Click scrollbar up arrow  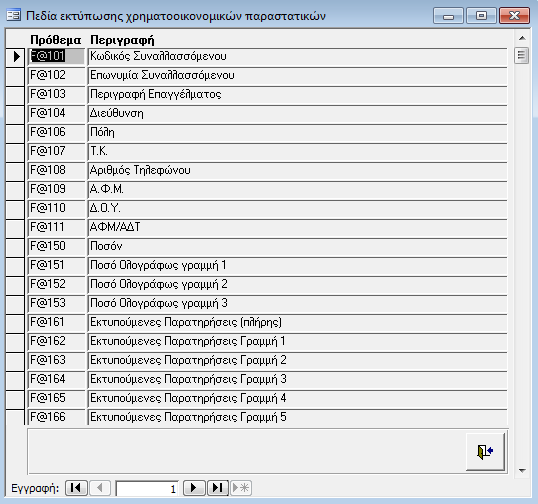point(522,38)
